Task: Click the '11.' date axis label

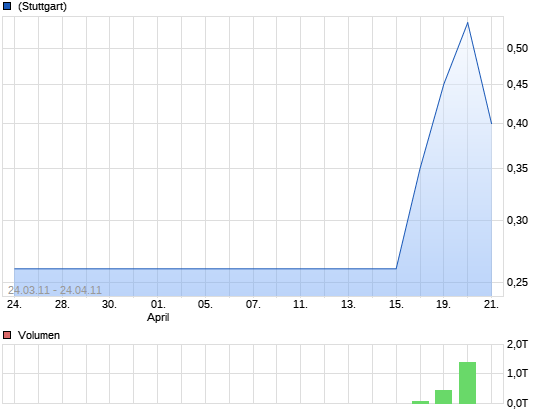Action: tap(300, 304)
